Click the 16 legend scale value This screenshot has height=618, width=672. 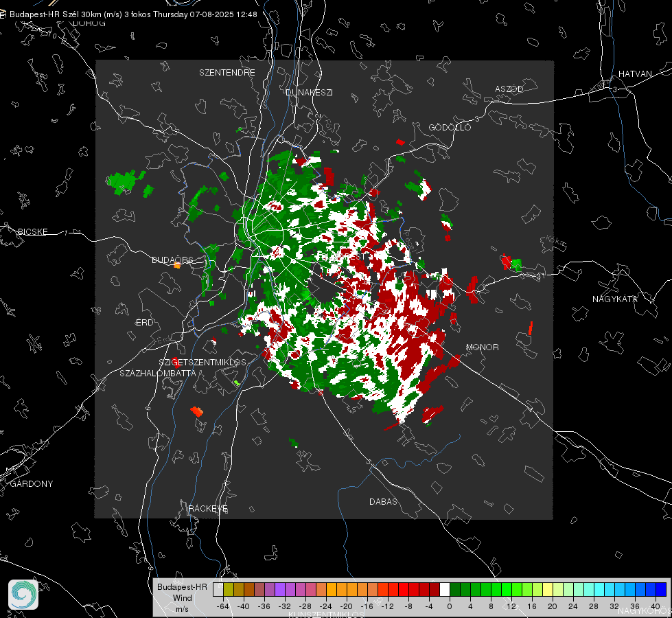point(532,606)
